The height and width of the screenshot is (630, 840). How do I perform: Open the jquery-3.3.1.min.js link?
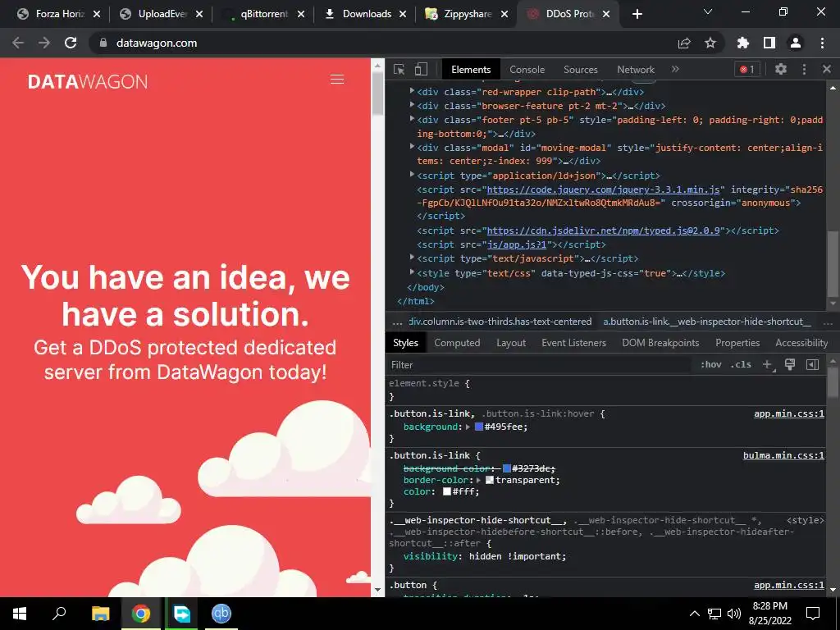click(603, 189)
